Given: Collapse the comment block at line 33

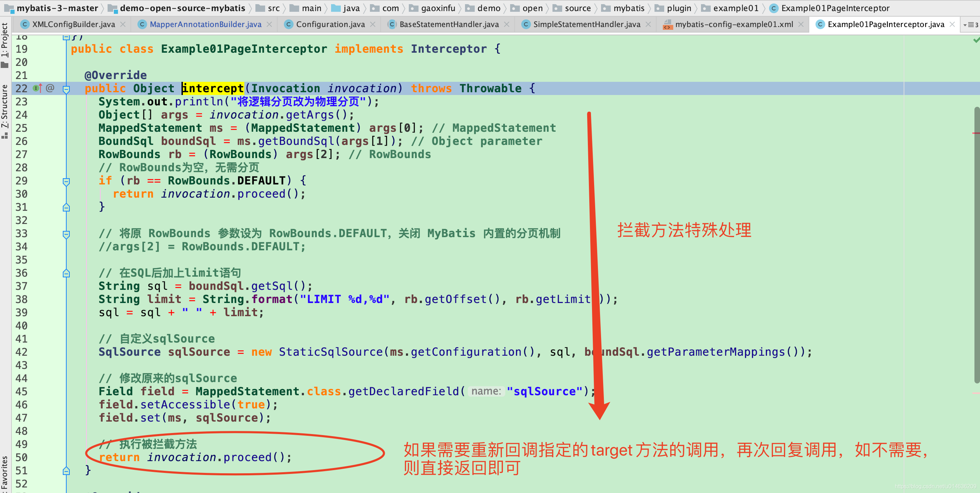Looking at the screenshot, I should coord(66,234).
